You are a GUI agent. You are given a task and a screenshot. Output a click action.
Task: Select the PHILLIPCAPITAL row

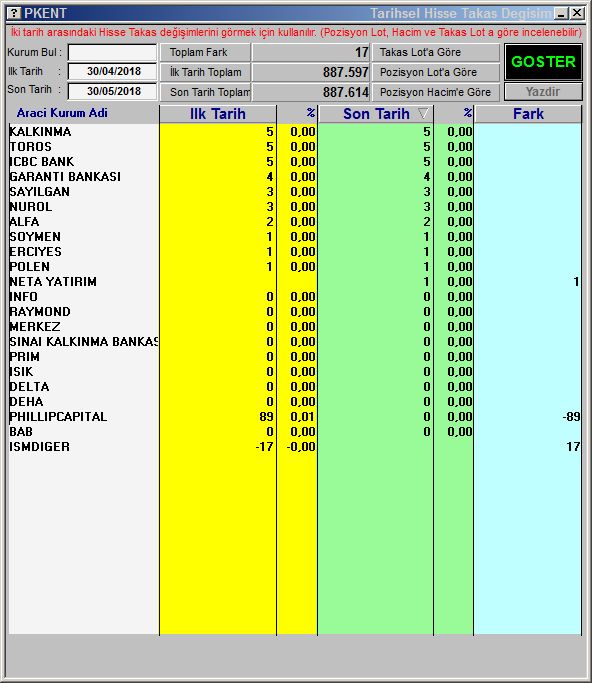click(x=295, y=417)
